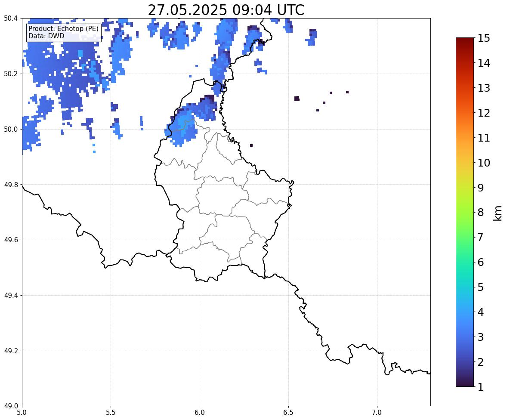This screenshot has width=507, height=420.
Task: Click the longitude axis label '5.5'
Action: point(111,413)
